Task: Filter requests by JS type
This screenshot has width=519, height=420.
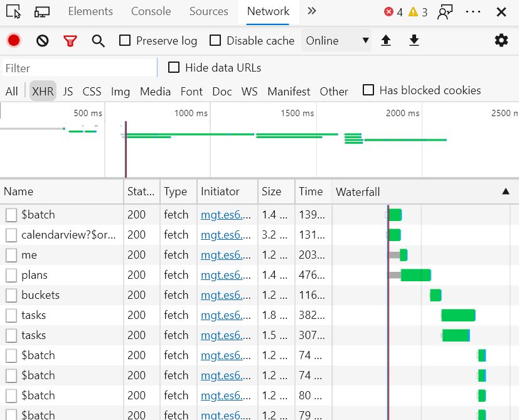Action: (x=68, y=91)
